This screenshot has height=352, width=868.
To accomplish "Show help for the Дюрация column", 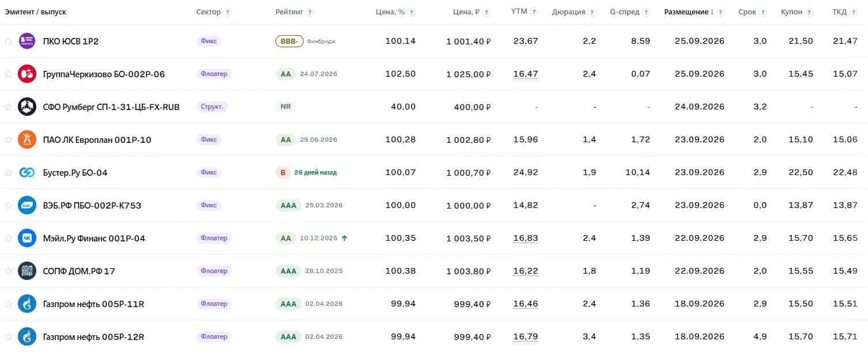I will (x=592, y=12).
